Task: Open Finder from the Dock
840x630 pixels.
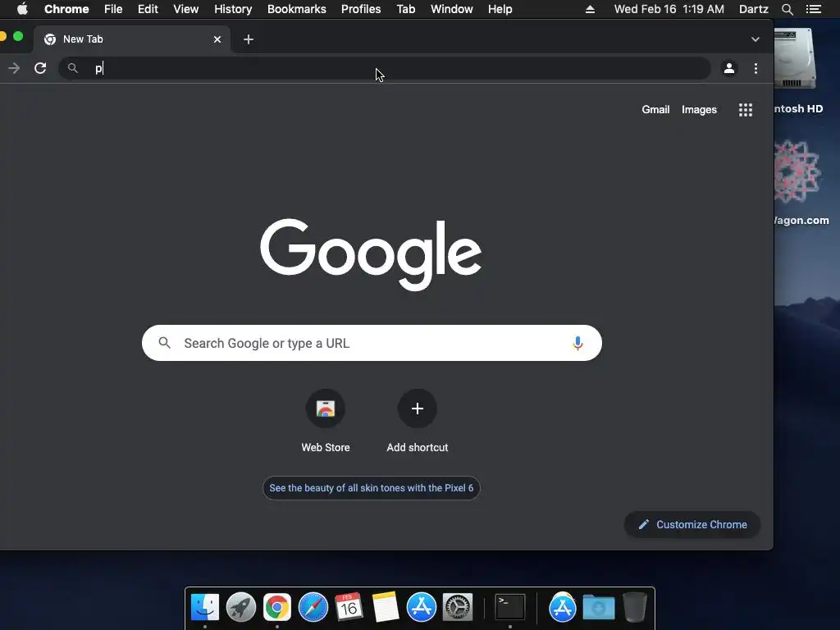Action: 204,607
